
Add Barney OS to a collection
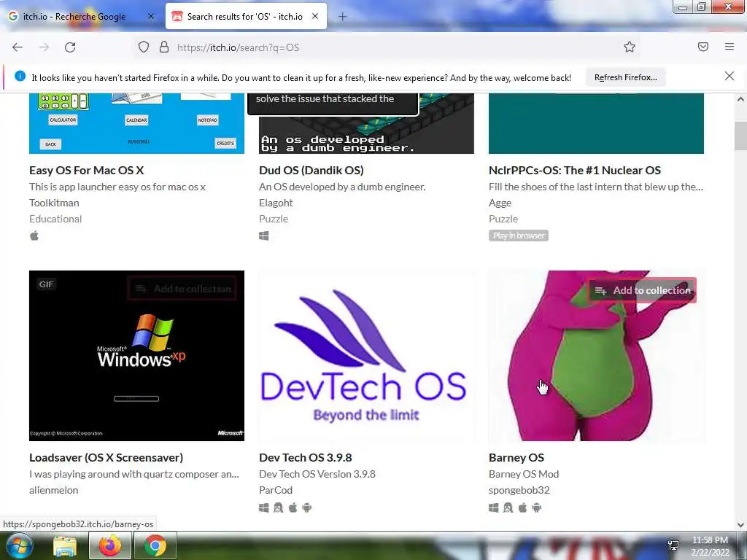tap(642, 290)
